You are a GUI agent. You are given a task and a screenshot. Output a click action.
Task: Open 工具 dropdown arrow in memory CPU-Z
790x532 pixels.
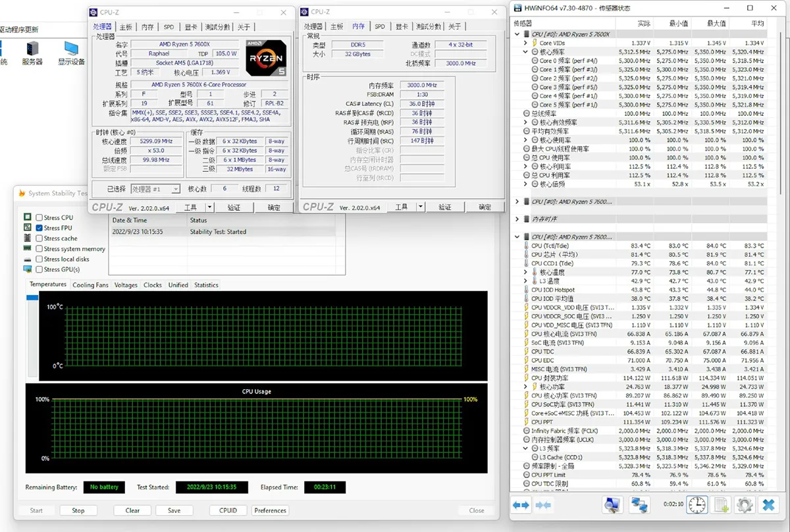[421, 207]
